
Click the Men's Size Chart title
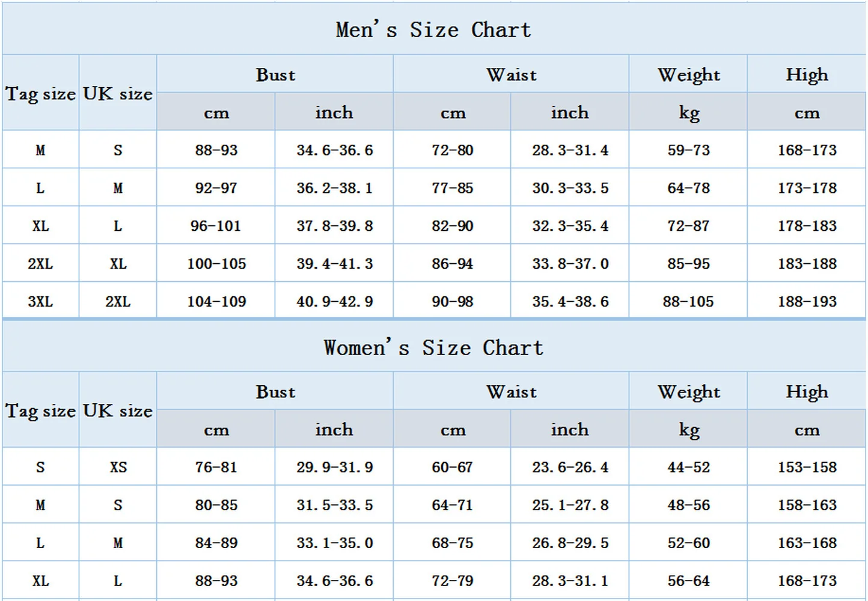tap(433, 29)
